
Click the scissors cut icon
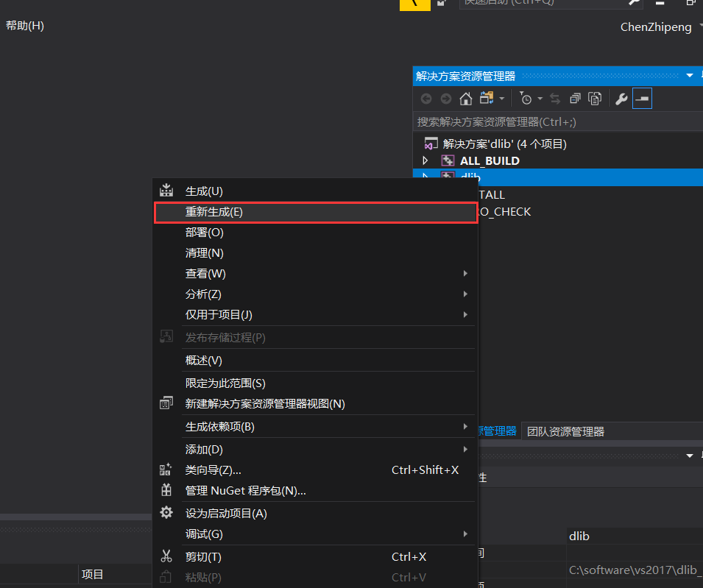[x=166, y=556]
